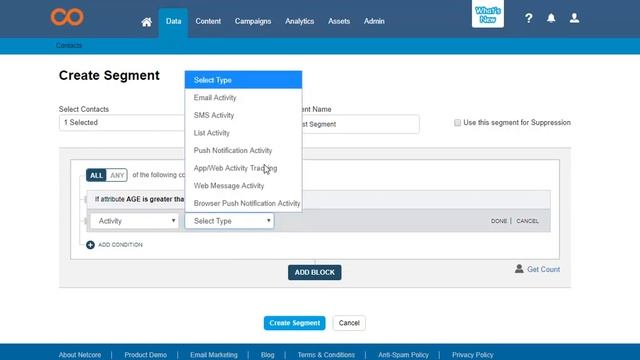640x360 pixels.
Task: Click the Segment Name input field
Action: click(x=360, y=124)
